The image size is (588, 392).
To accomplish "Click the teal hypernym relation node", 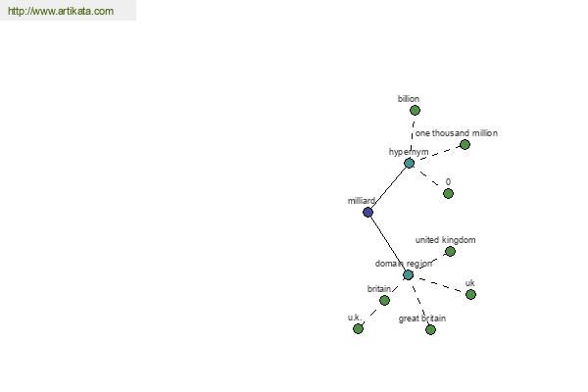I will pyautogui.click(x=409, y=164).
